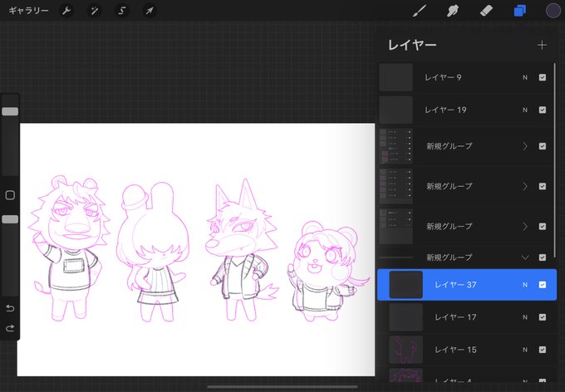Select the Eraser tool
This screenshot has width=565, height=392.
click(x=486, y=11)
